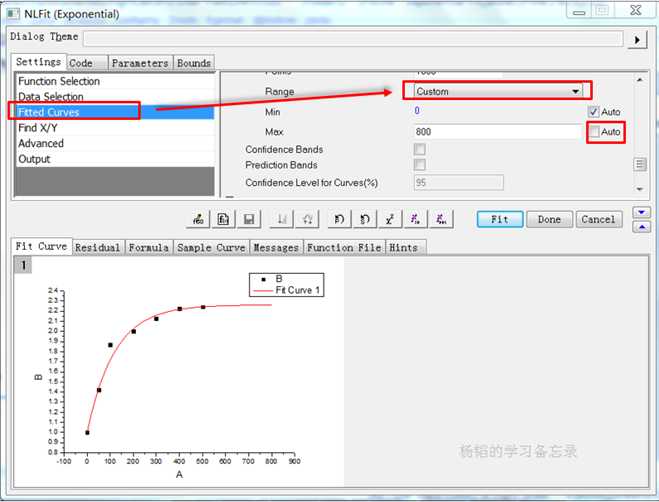Check the Auto checkbox for Max
659x502 pixels.
[594, 132]
